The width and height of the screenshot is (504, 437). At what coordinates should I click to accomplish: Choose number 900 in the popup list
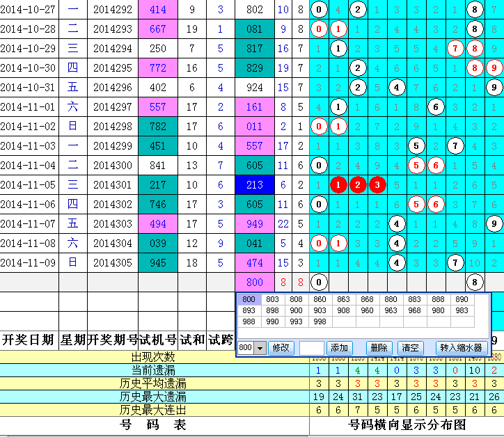coord(297,310)
